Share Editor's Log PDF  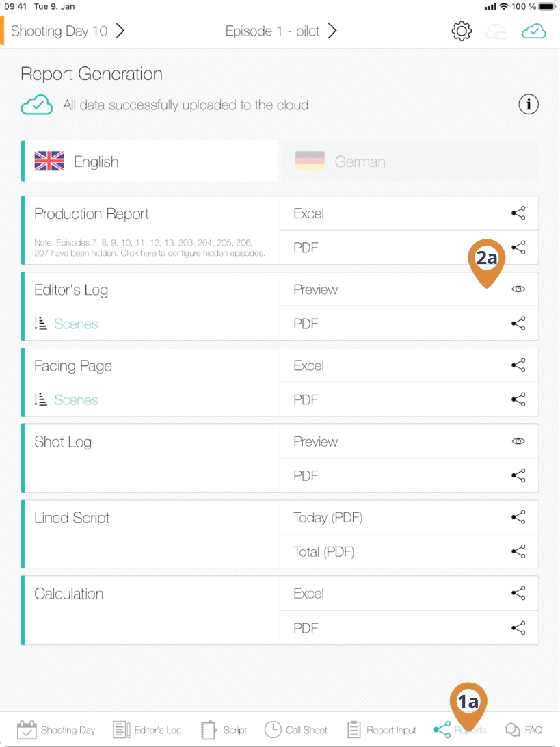click(518, 324)
